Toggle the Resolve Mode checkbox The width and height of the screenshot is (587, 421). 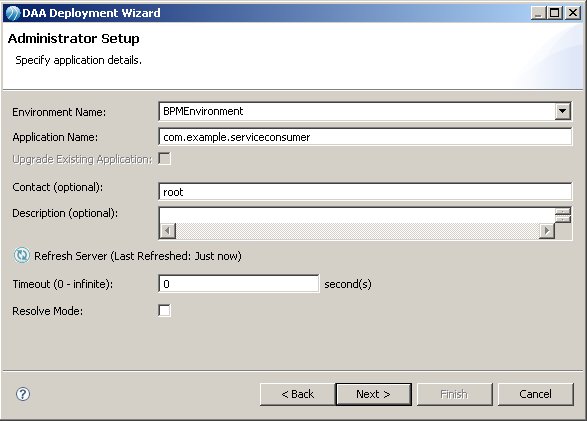(164, 311)
